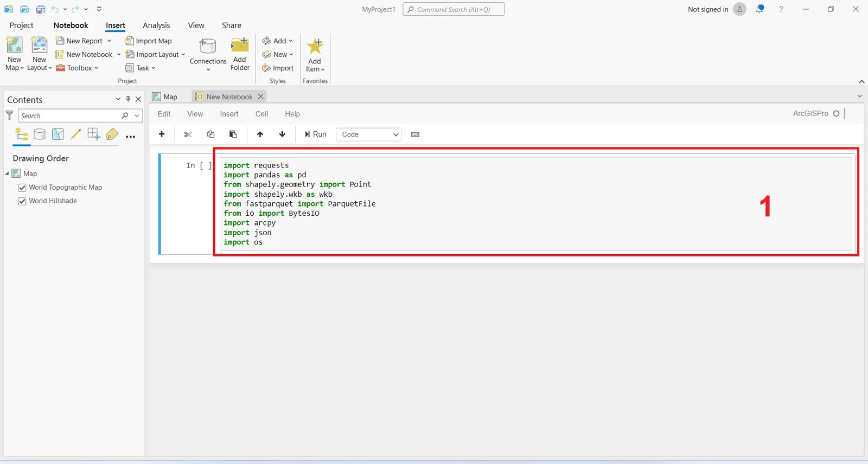Run the current cell

[x=315, y=134]
